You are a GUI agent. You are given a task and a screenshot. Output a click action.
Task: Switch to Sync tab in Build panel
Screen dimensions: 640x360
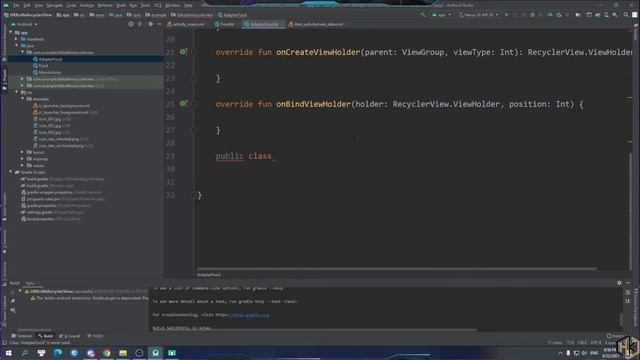coord(30,283)
